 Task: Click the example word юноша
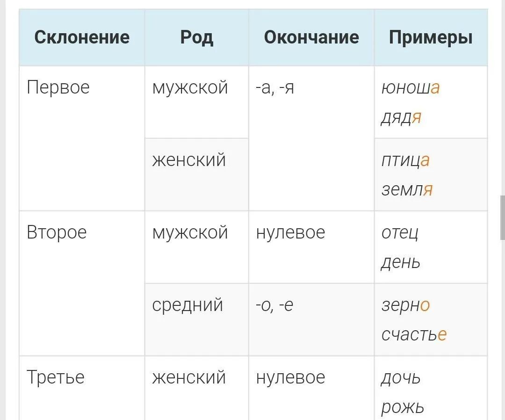[x=411, y=87]
